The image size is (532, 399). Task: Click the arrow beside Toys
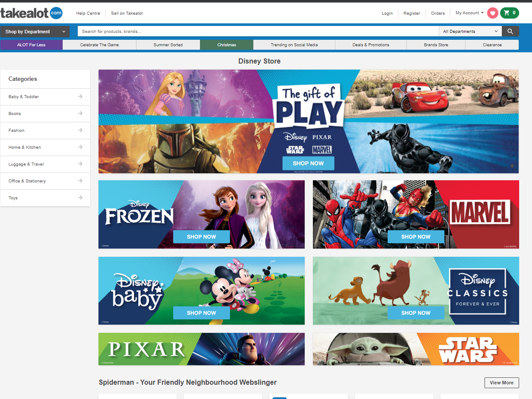[x=80, y=198]
